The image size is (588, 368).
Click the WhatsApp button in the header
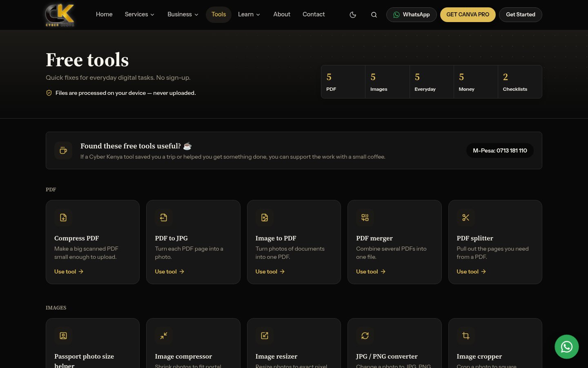pyautogui.click(x=411, y=15)
